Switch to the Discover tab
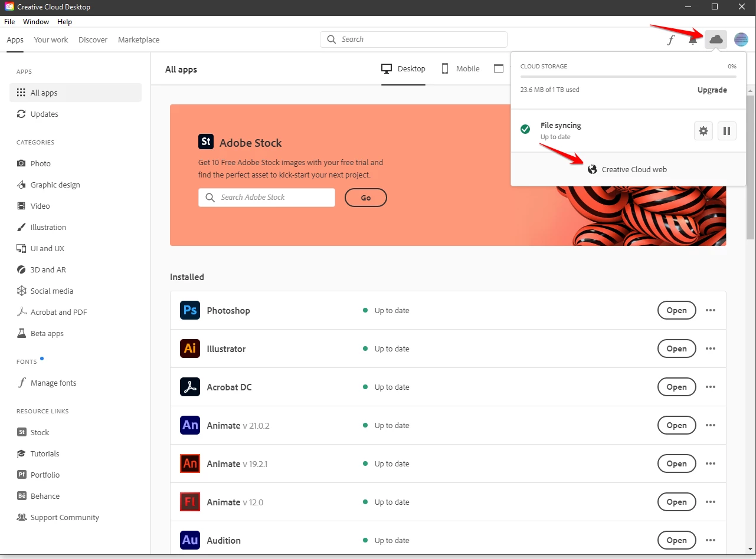756x559 pixels. pyautogui.click(x=93, y=40)
